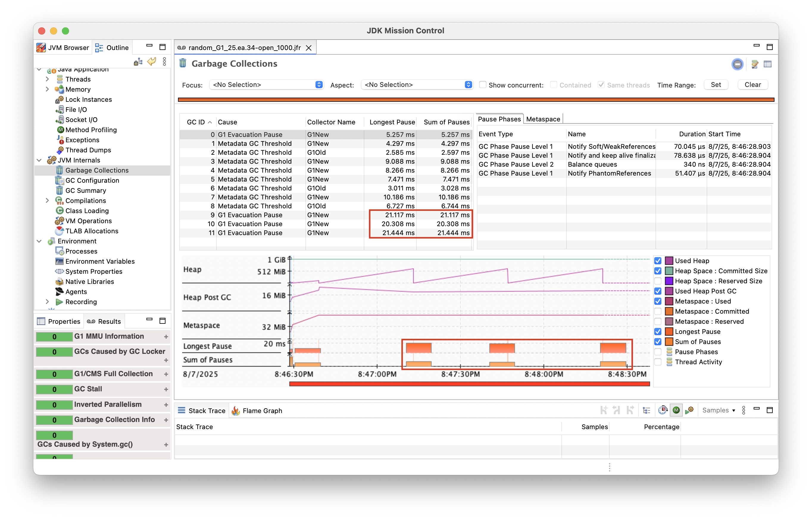The image size is (812, 519).
Task: Open the Properties tab
Action: 59,321
